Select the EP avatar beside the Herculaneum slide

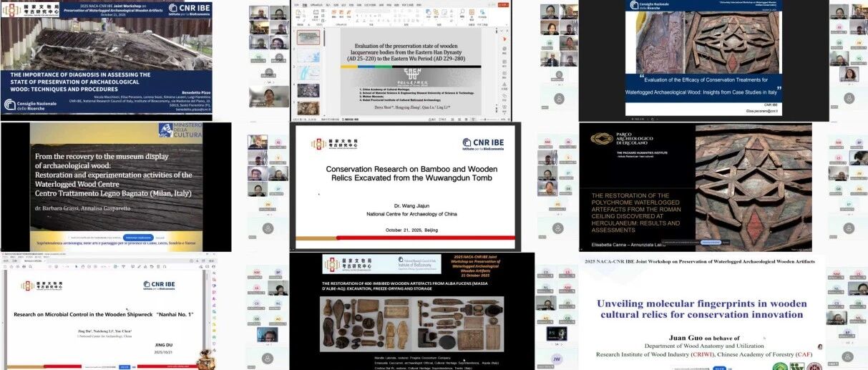point(849,204)
